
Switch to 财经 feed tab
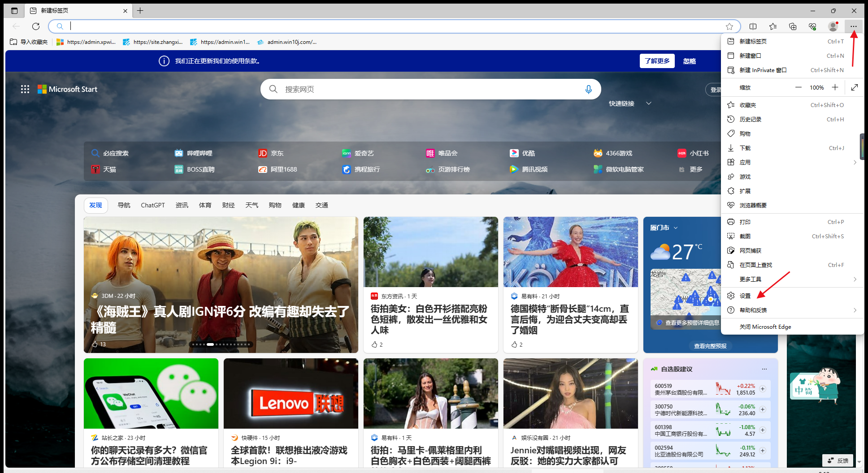(228, 205)
